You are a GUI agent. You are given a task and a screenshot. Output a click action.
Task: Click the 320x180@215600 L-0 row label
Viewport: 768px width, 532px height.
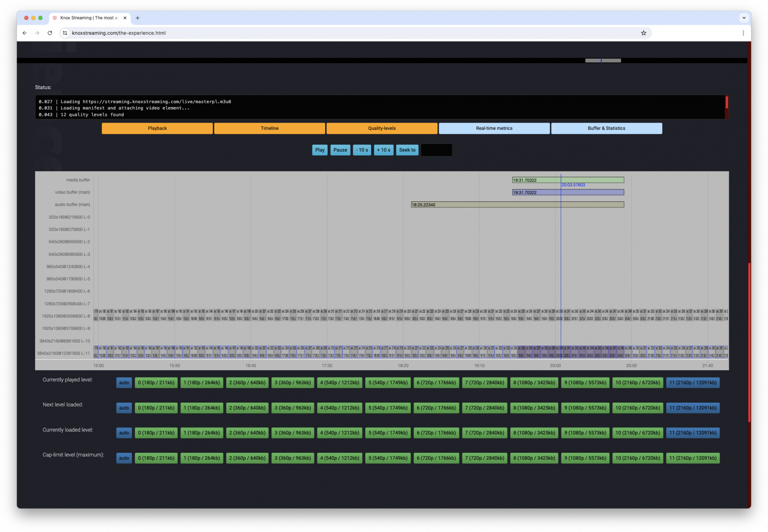(x=69, y=217)
